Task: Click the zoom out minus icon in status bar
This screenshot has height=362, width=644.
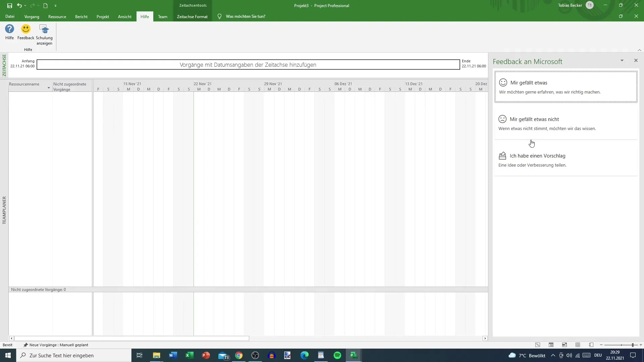Action: pos(601,345)
